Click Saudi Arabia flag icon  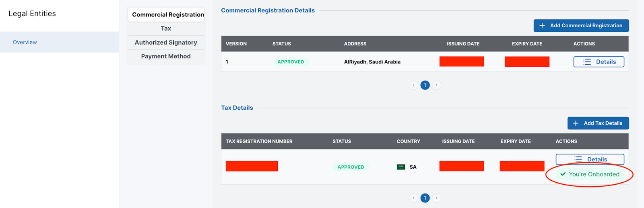[401, 167]
